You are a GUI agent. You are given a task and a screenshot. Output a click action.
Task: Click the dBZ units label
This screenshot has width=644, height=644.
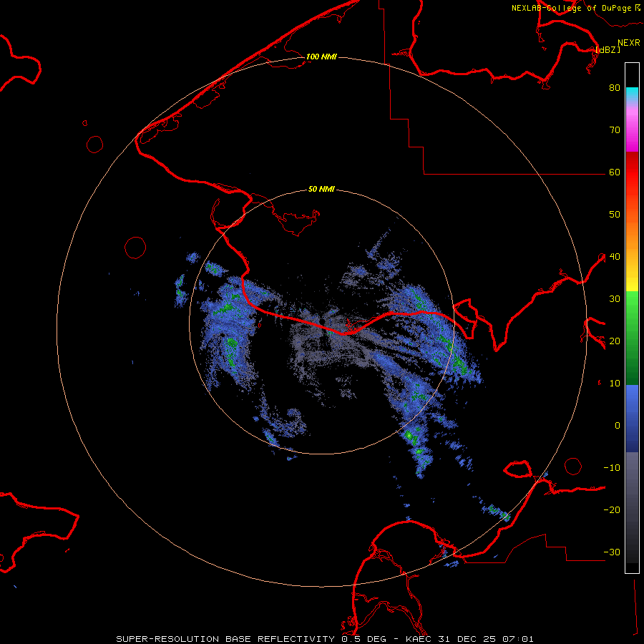tap(608, 49)
